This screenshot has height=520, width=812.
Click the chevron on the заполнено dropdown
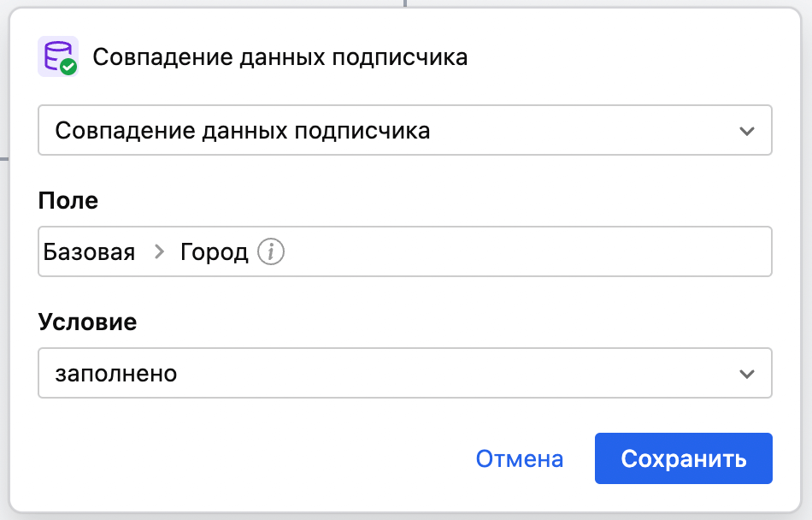point(748,373)
